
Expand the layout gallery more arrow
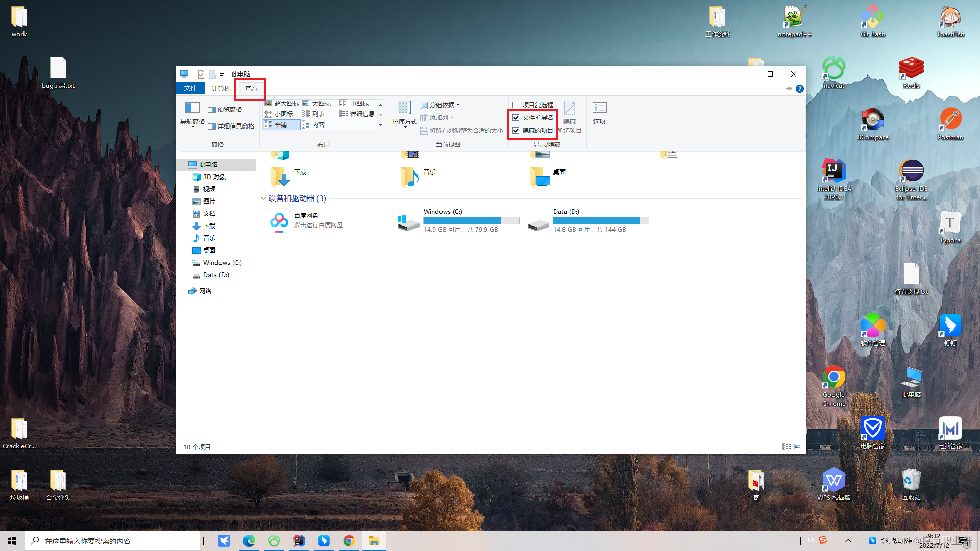tap(380, 125)
